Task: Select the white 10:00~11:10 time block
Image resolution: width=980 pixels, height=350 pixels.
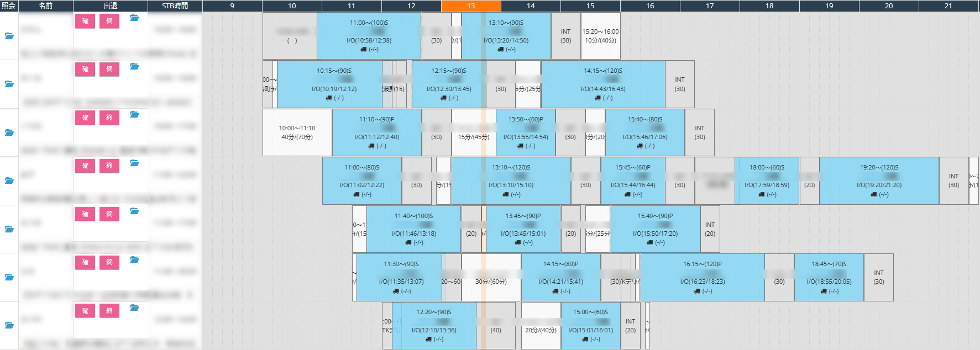Action: pyautogui.click(x=297, y=132)
